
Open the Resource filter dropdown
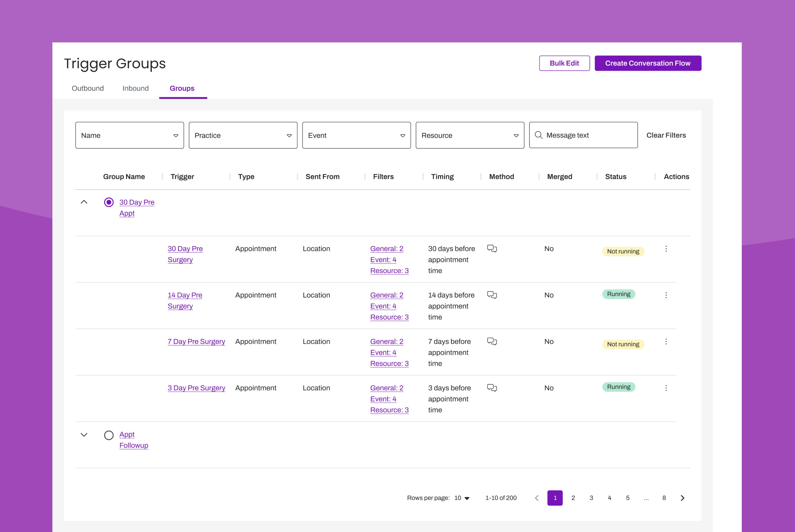[470, 135]
